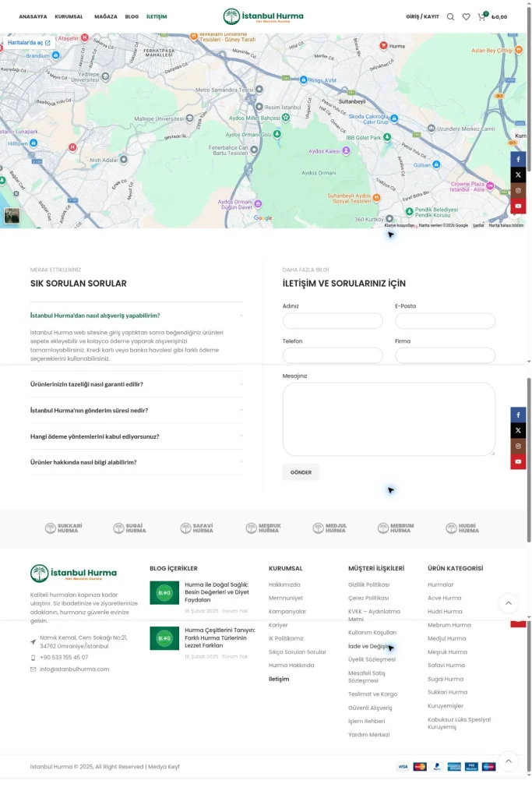532x798 pixels.
Task: Click the Meşruk Hurma brand logo
Action: point(263,528)
